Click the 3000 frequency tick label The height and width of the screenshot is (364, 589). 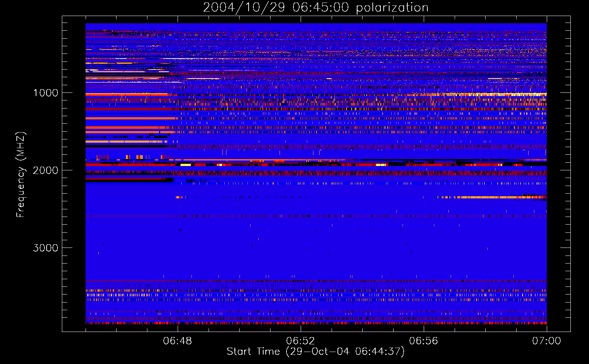point(46,248)
